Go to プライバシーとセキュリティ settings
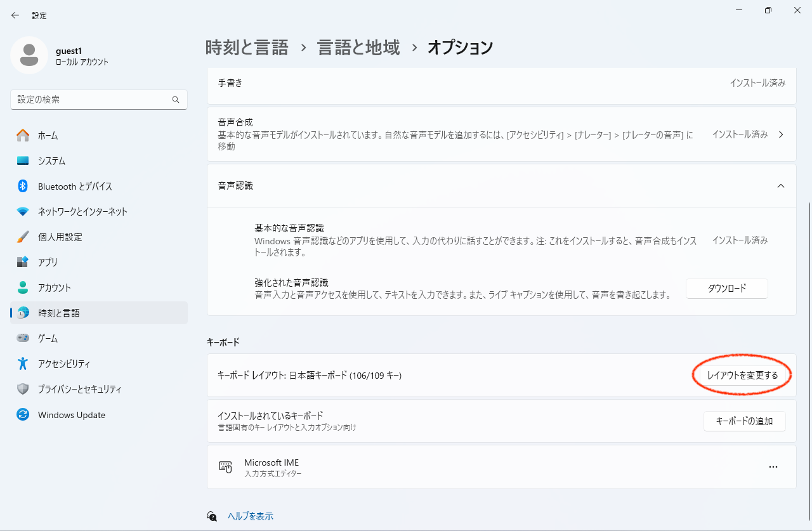Viewport: 812px width, 531px height. click(99, 389)
